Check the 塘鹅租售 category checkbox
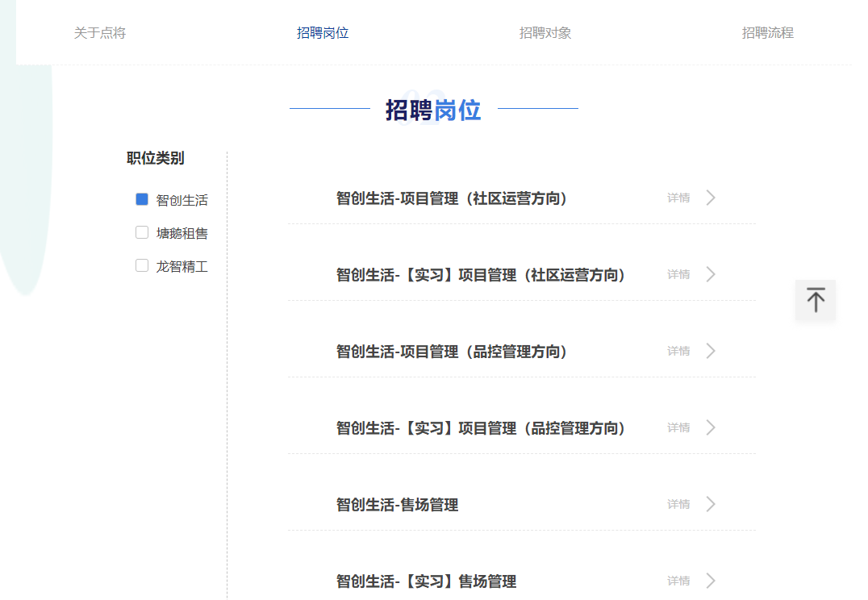 (x=142, y=232)
